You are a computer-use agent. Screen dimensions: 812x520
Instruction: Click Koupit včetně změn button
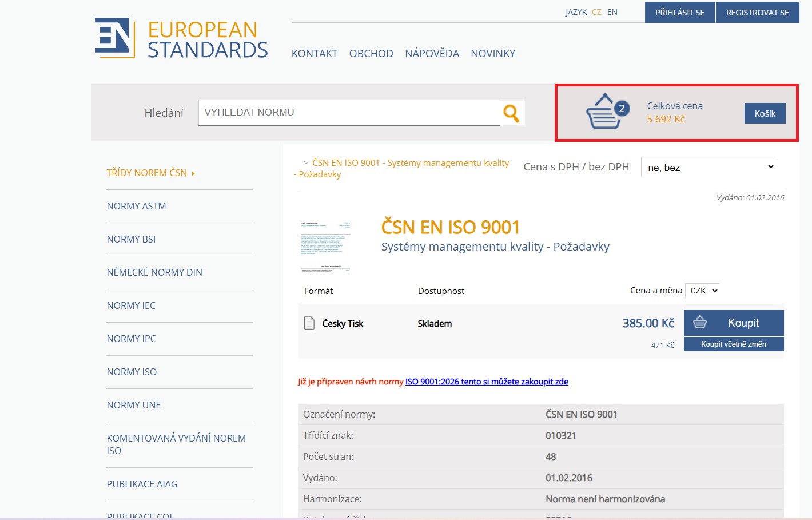pyautogui.click(x=734, y=344)
